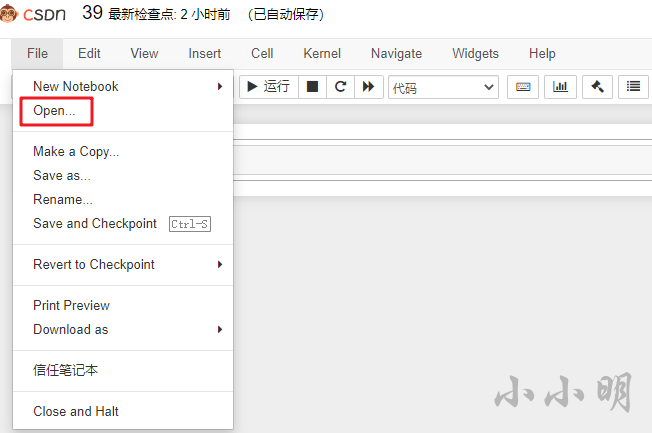Choose Close and Halt menu entry
Image resolution: width=652 pixels, height=433 pixels.
123,411
